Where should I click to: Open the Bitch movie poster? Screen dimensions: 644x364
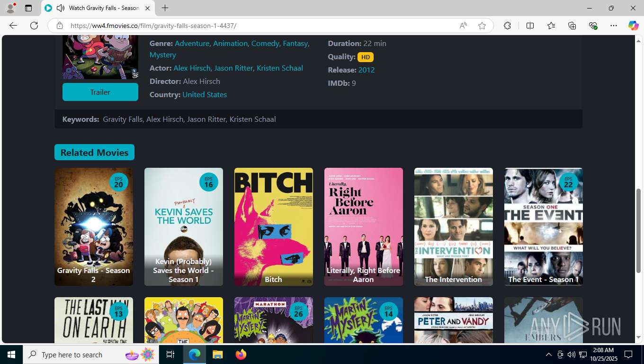[274, 227]
